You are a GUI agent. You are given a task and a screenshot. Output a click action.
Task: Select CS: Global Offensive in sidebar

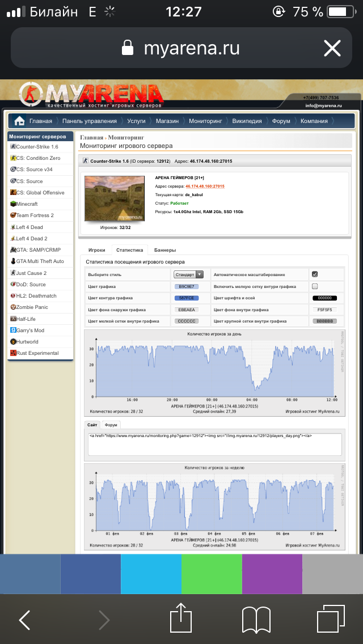[x=40, y=193]
